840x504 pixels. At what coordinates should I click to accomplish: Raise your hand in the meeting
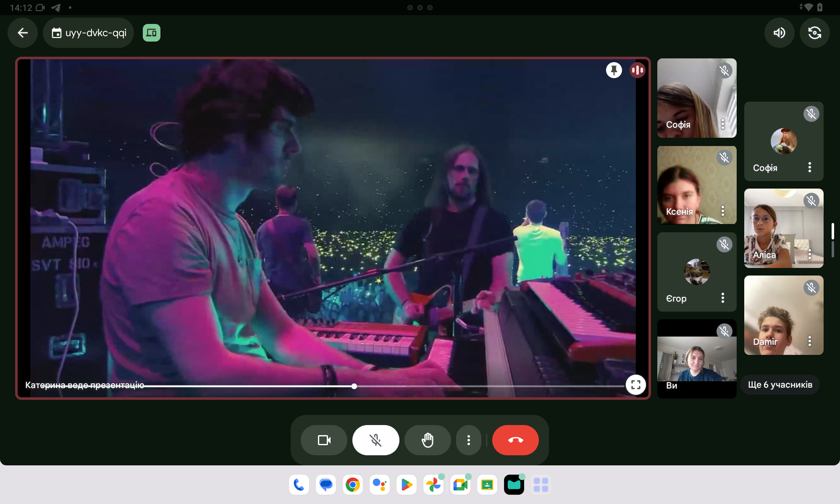428,440
